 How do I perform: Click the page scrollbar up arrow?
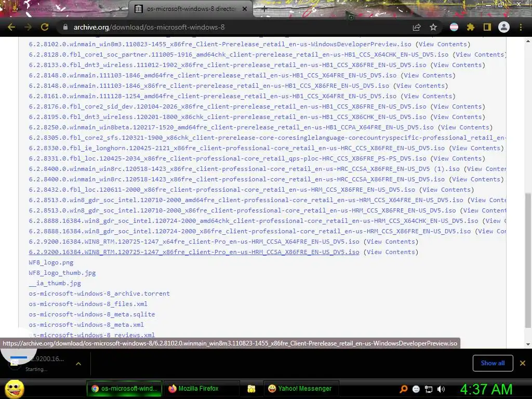tap(528, 41)
